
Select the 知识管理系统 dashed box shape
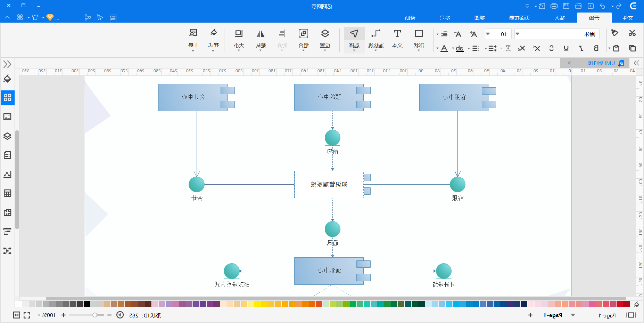click(x=329, y=184)
